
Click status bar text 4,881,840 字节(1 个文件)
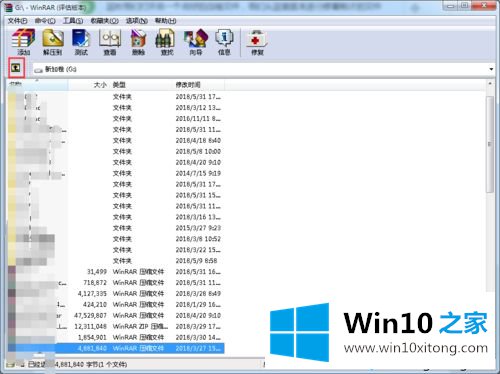click(91, 364)
